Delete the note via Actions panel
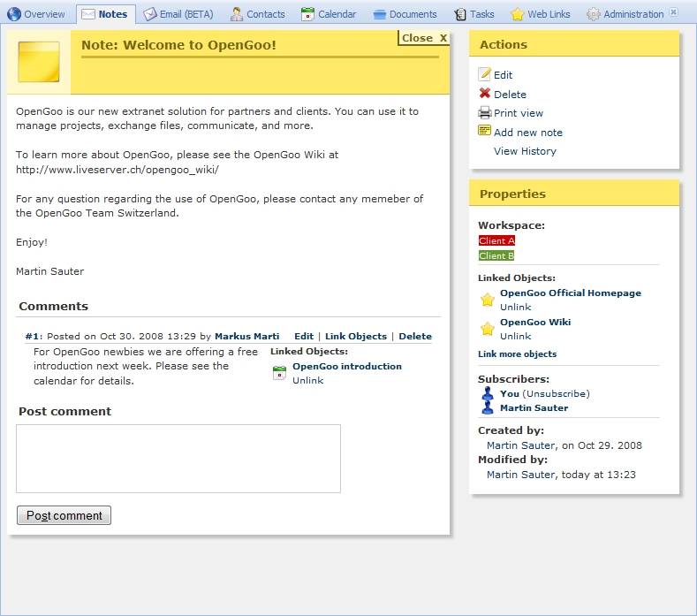The image size is (697, 616). 510,95
